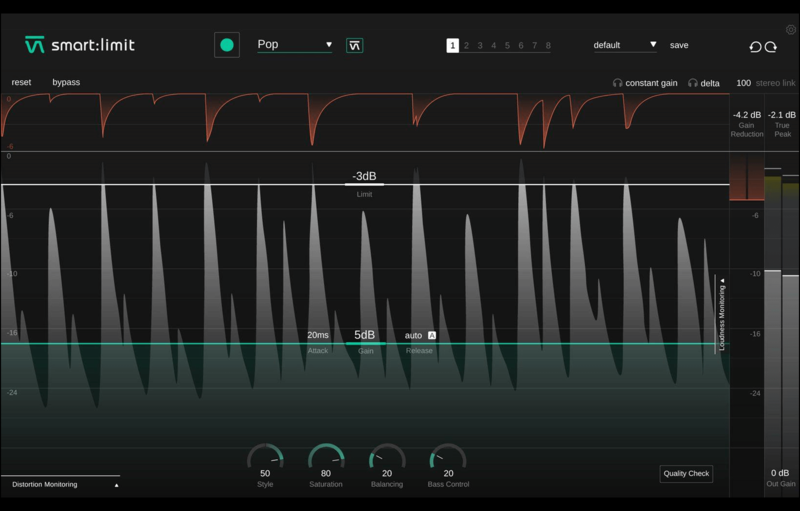Click the -3dB Limit value
This screenshot has height=511, width=800.
coord(364,176)
